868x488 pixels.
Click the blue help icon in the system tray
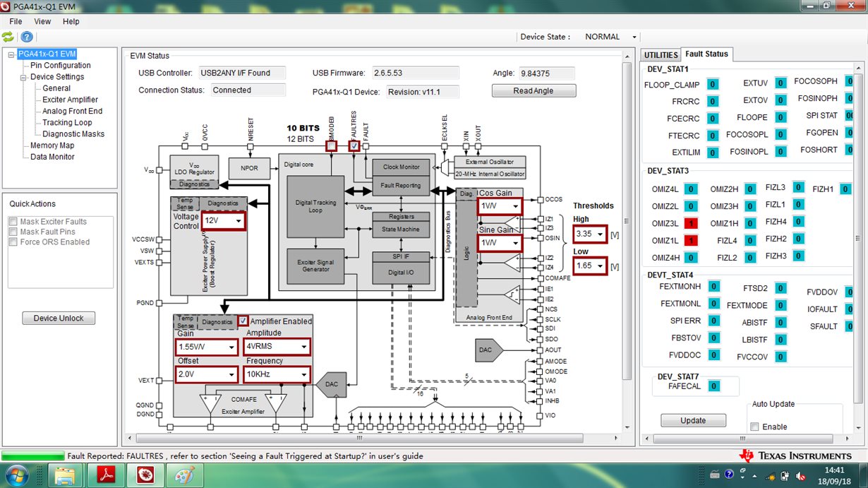coord(729,474)
